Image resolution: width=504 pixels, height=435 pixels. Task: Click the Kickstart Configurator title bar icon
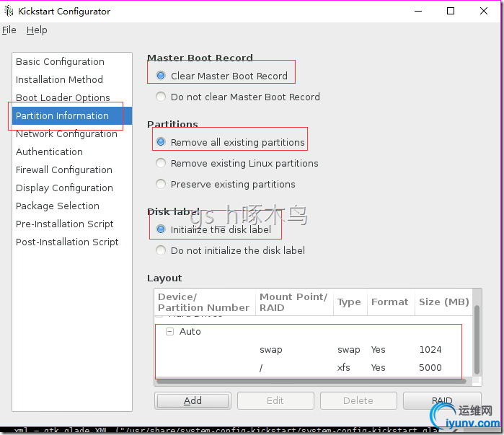tap(9, 12)
